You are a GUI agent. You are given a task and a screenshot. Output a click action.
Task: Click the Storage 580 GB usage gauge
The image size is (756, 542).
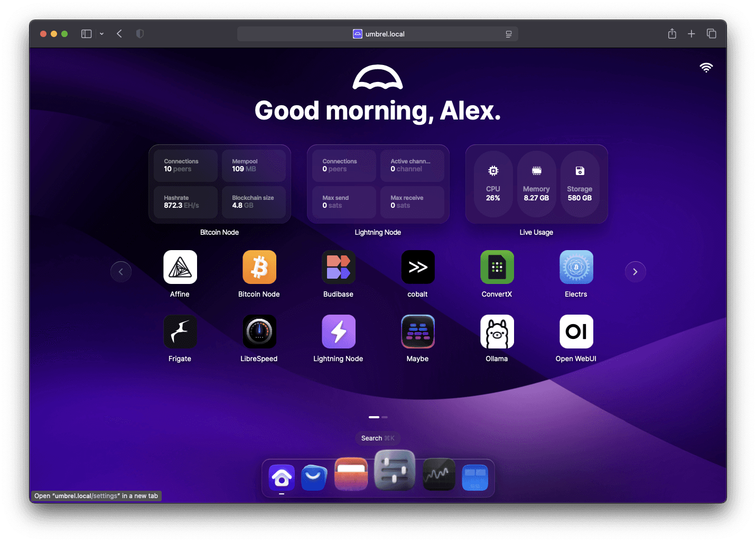(580, 184)
